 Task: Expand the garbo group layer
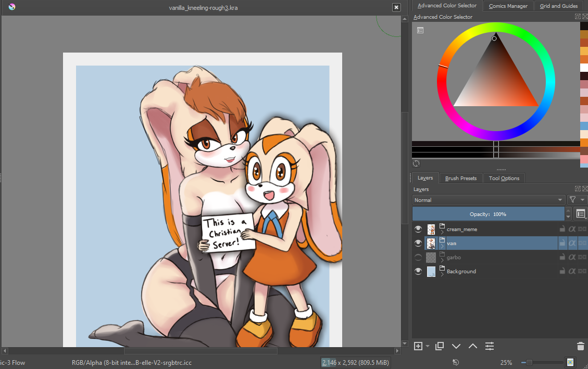tap(442, 261)
